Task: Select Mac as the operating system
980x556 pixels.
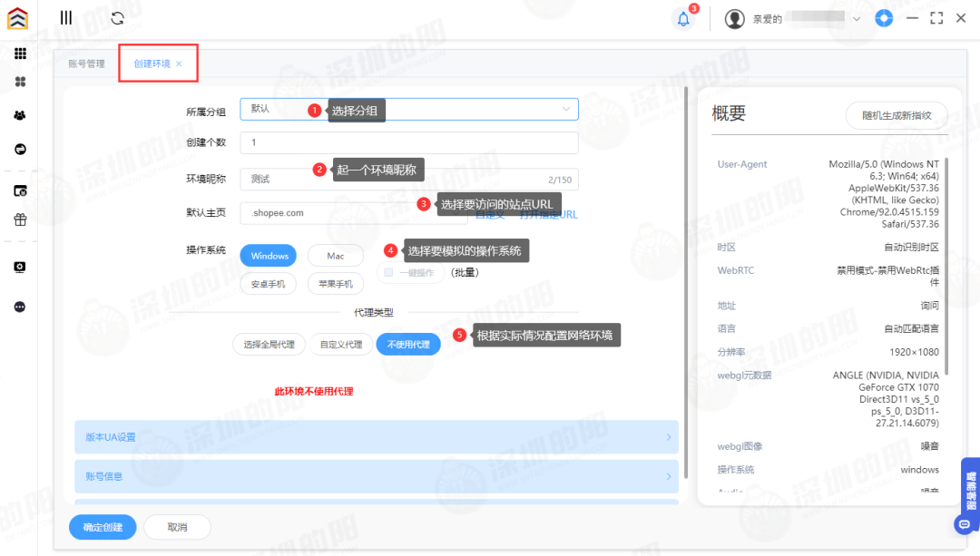Action: (x=335, y=255)
